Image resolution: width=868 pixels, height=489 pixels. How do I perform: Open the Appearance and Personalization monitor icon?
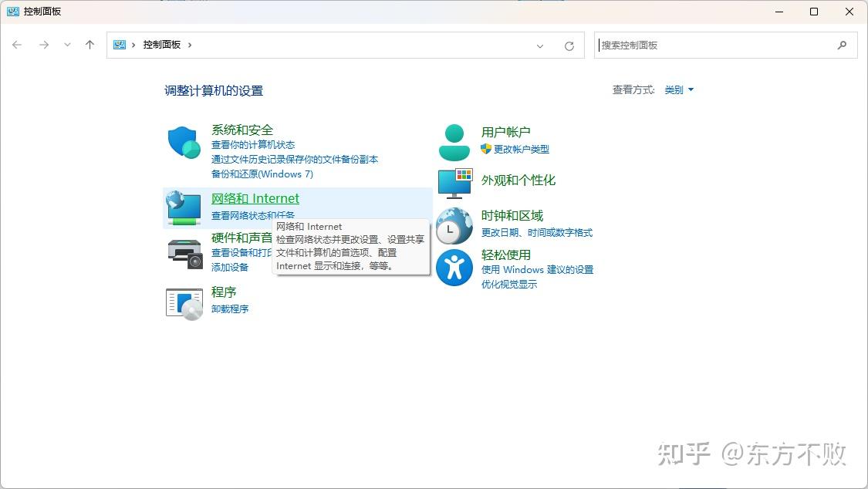click(x=454, y=184)
